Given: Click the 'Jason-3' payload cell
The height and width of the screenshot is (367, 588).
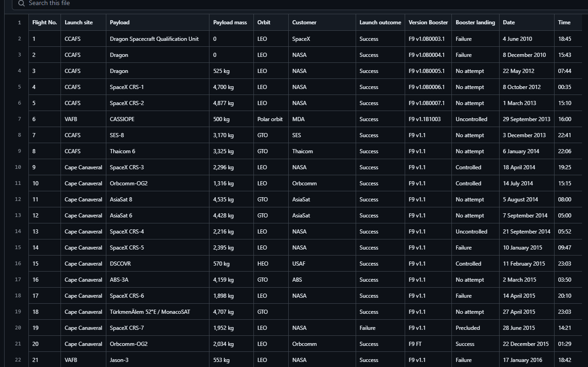Looking at the screenshot, I should pos(119,360).
